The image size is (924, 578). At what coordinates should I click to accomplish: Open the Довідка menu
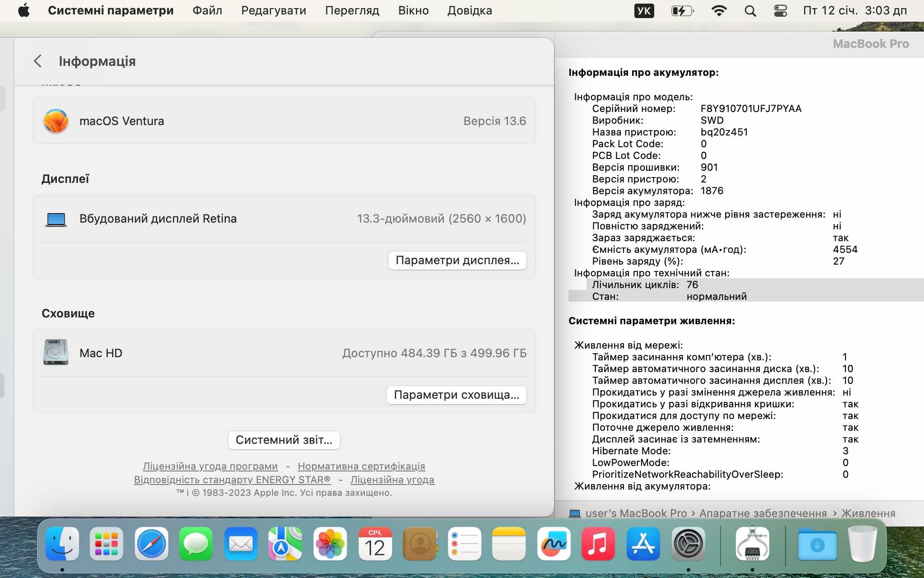(470, 10)
